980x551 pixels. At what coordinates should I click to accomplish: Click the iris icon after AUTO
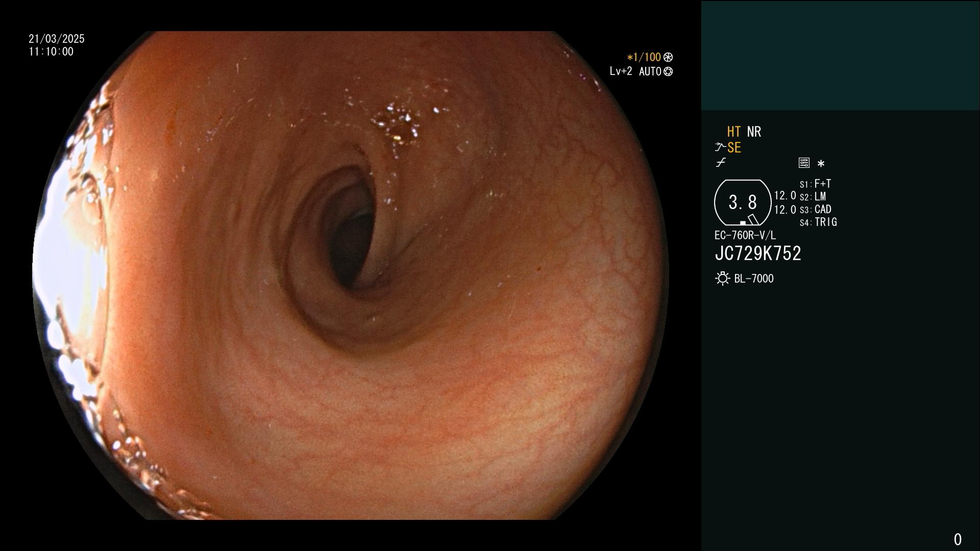point(668,71)
